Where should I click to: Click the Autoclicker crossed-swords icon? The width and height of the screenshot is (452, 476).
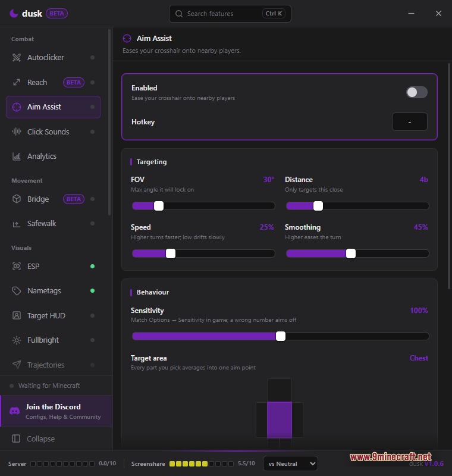(17, 57)
